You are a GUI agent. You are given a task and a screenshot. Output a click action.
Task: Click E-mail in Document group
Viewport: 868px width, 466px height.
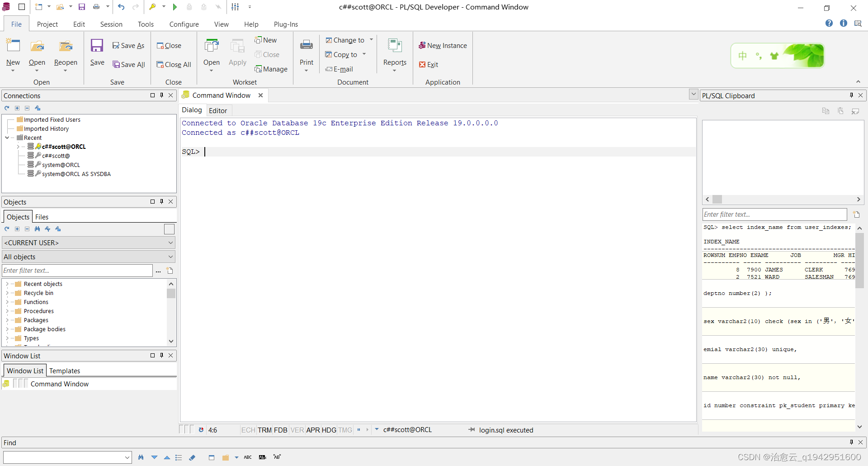(x=339, y=69)
